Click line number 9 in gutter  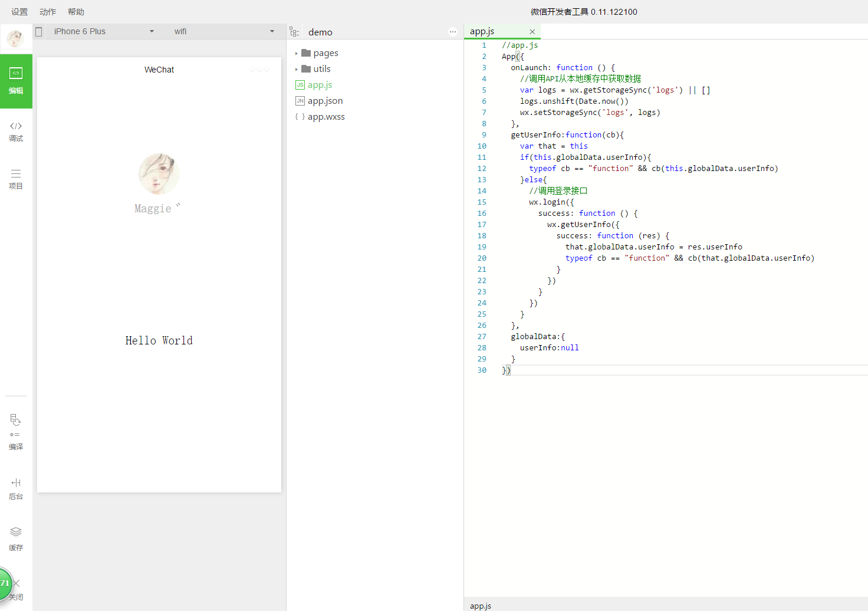click(484, 134)
